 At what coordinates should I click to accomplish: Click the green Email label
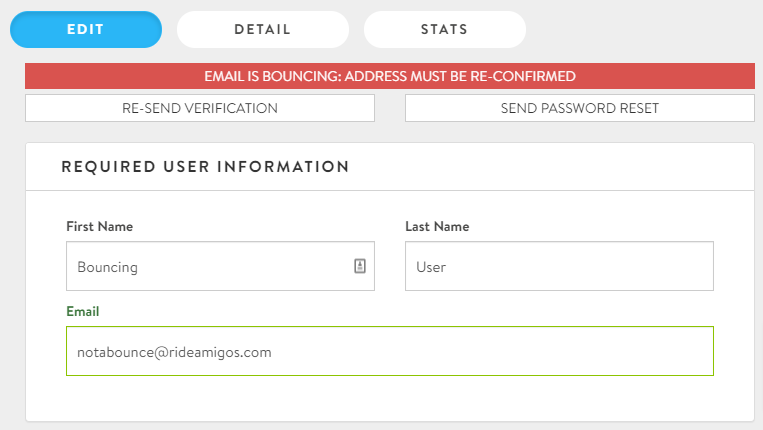pos(82,312)
